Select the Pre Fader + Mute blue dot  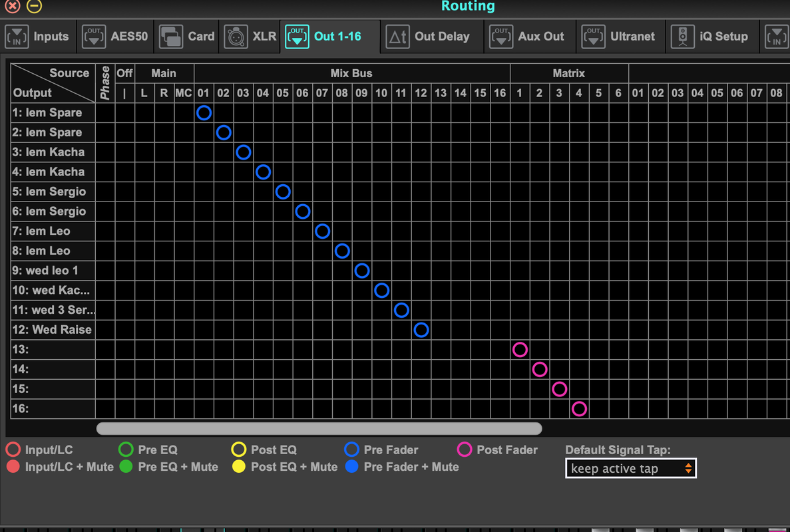351,467
